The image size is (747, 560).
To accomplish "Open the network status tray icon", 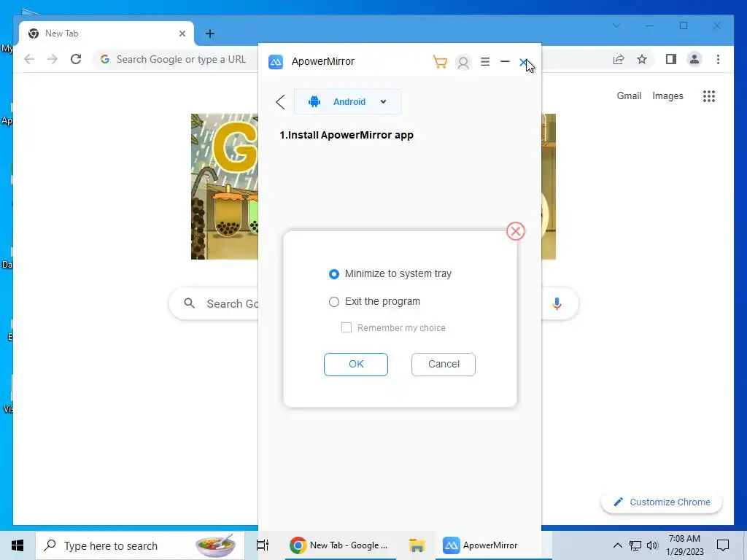I will click(x=635, y=545).
